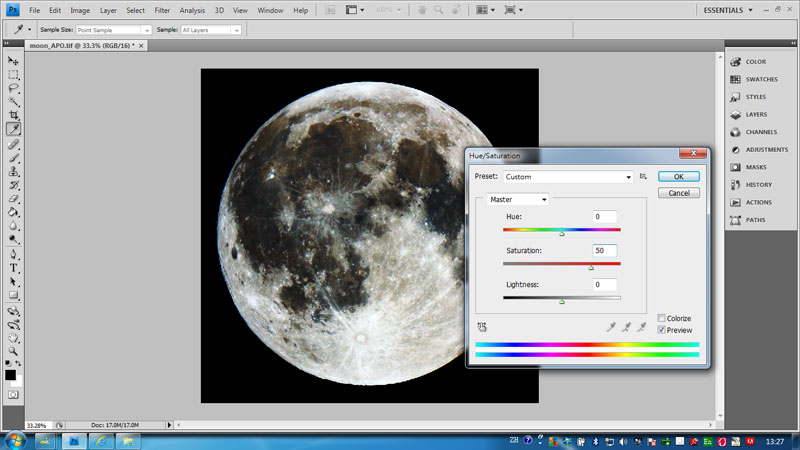Enable the Colorize checkbox
Viewport: 800px width, 450px height.
click(x=662, y=318)
